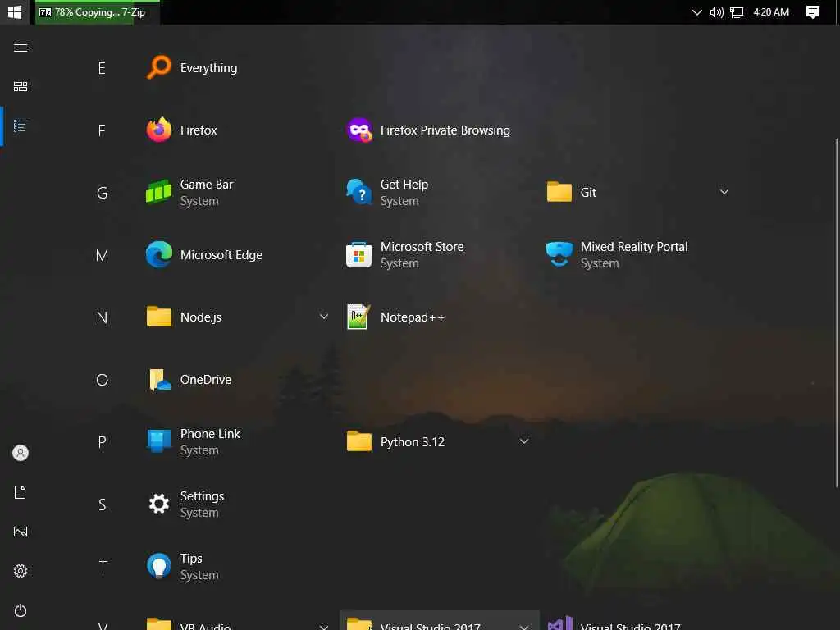
Task: Expand the Python 3.12 folder chevron
Action: (x=524, y=441)
